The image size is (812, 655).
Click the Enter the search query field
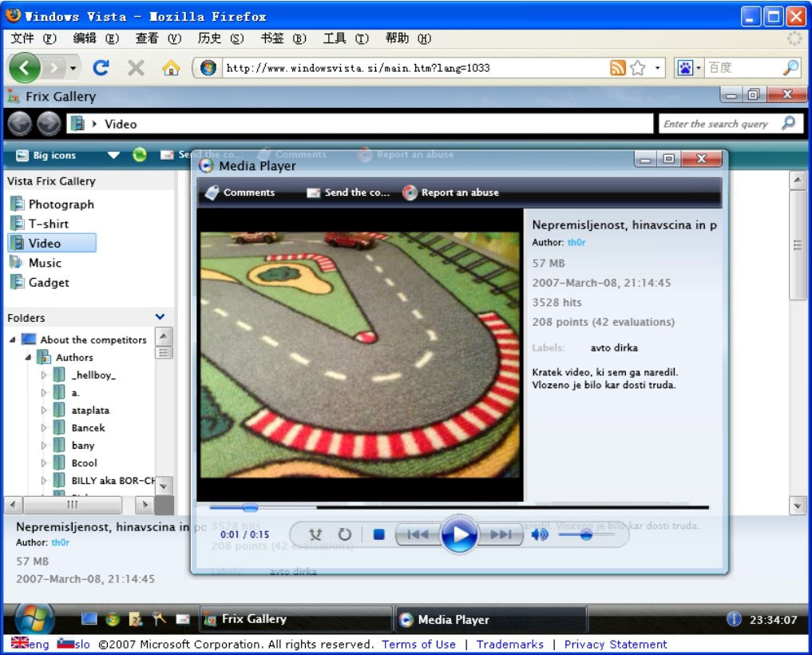(720, 124)
